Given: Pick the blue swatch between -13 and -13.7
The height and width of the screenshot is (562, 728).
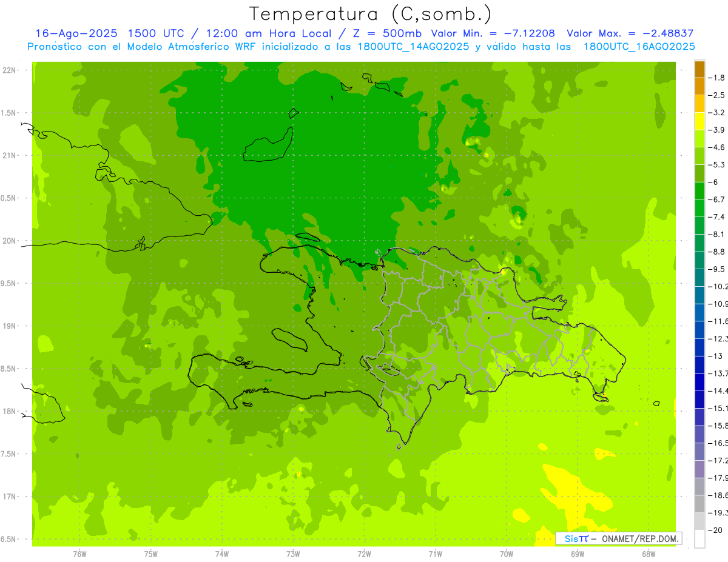Looking at the screenshot, I should pyautogui.click(x=700, y=364).
